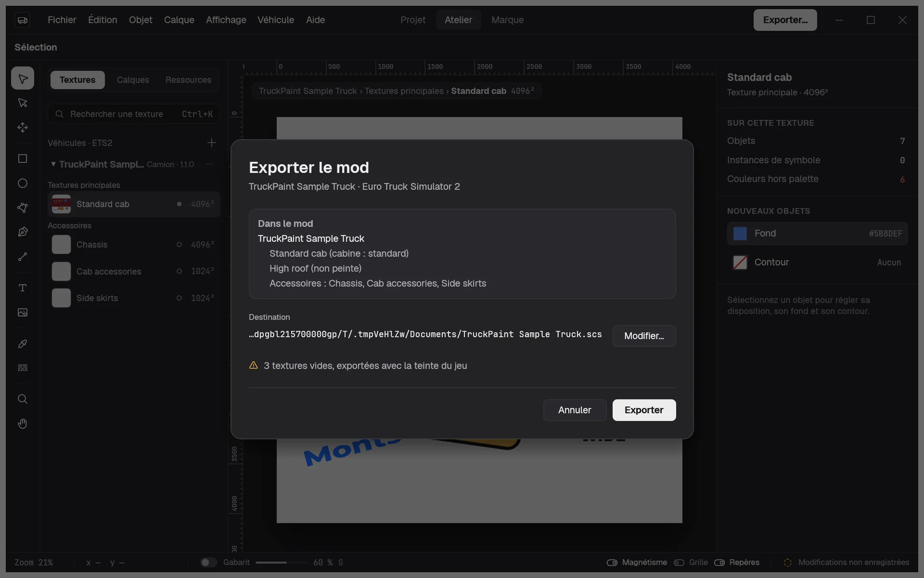
Task: Click TruckPaint Sample Truck in breadcrumb
Action: 308,91
